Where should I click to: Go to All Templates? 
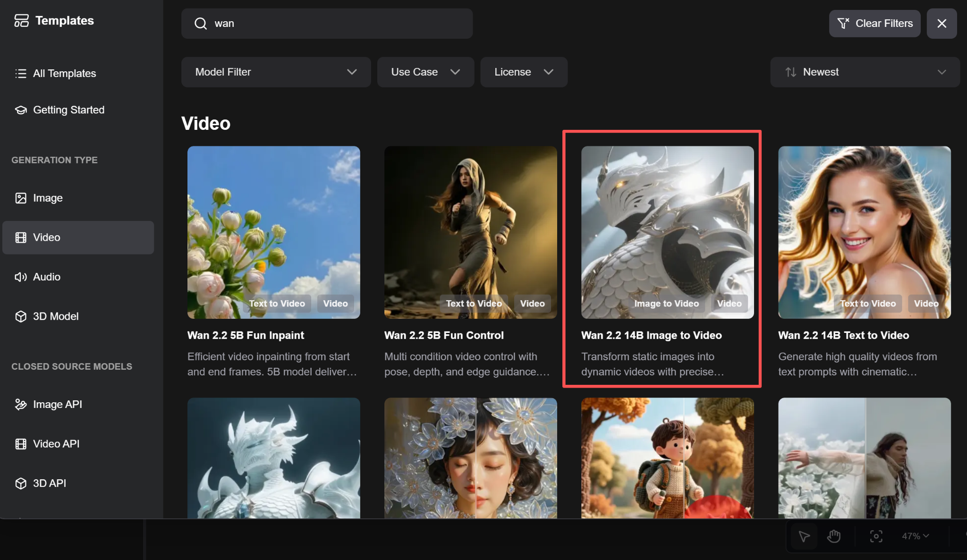point(64,74)
